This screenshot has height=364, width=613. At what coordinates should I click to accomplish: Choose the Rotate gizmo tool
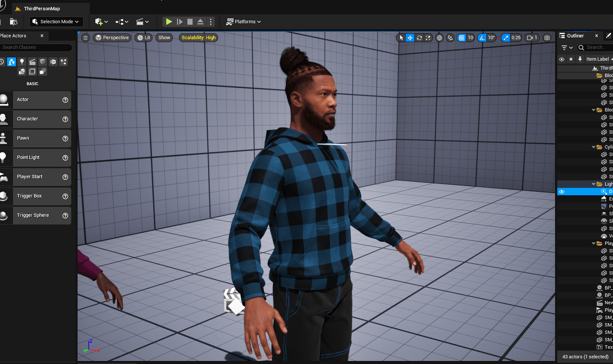419,38
